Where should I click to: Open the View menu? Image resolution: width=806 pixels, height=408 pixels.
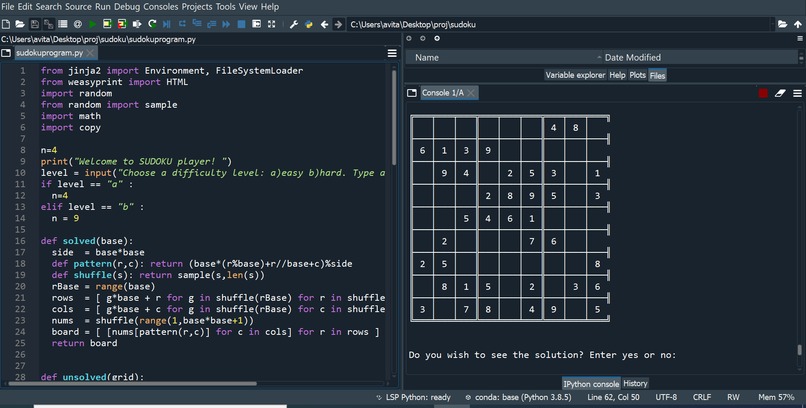[248, 7]
